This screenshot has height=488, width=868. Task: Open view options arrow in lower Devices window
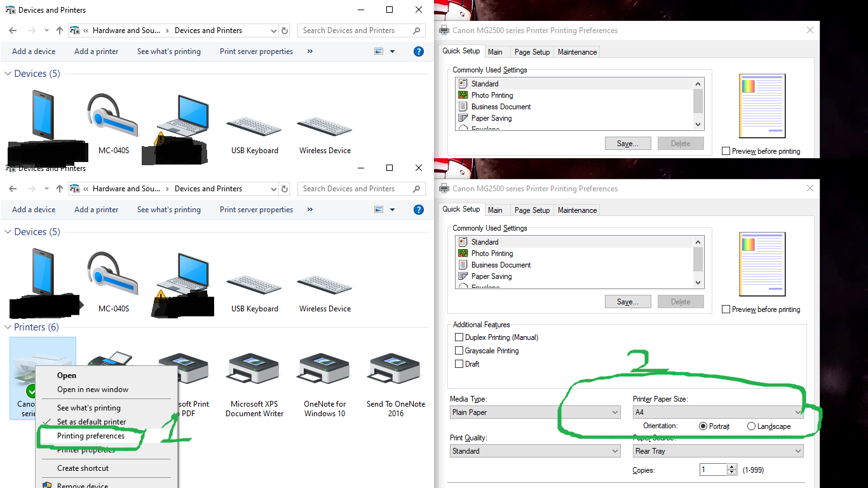[392, 210]
